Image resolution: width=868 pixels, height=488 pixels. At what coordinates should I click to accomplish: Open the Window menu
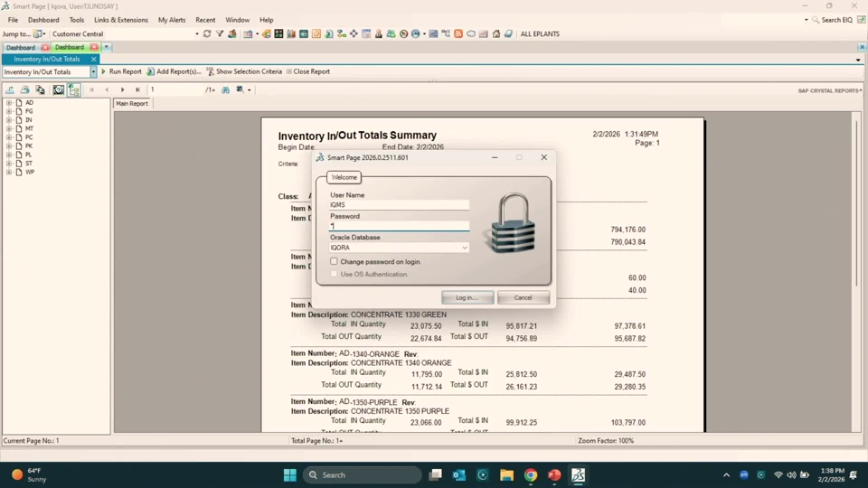point(237,20)
